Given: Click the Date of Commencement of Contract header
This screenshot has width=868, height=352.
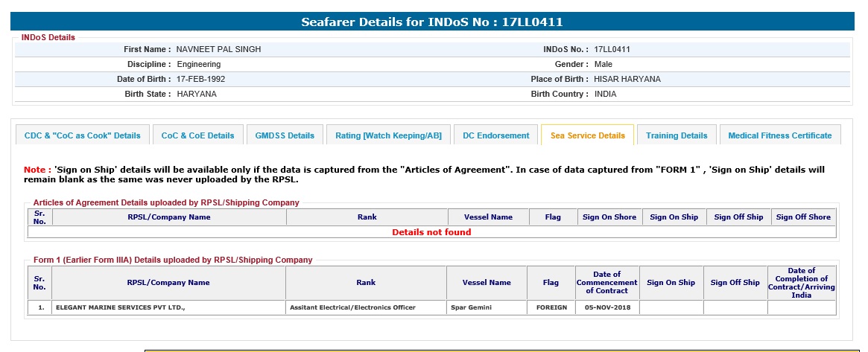Looking at the screenshot, I should coord(606,283).
